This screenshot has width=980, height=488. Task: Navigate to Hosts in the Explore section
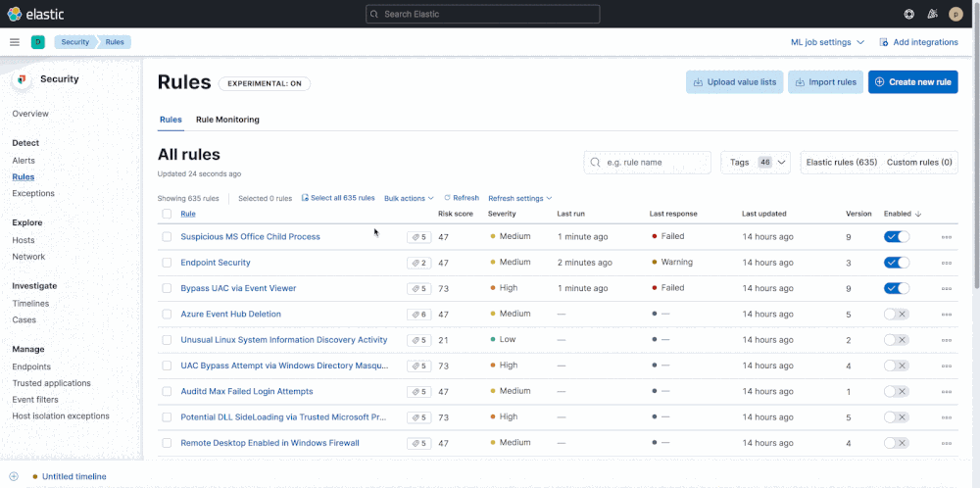[x=24, y=240]
